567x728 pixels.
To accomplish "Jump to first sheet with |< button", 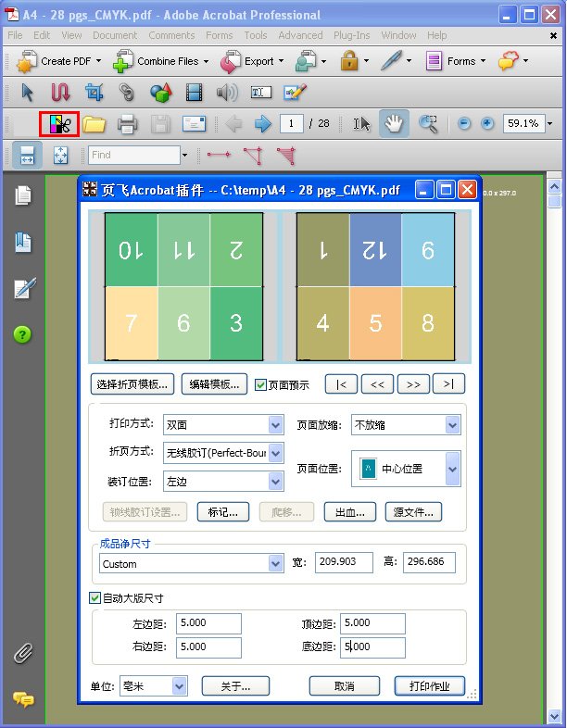I will point(341,384).
